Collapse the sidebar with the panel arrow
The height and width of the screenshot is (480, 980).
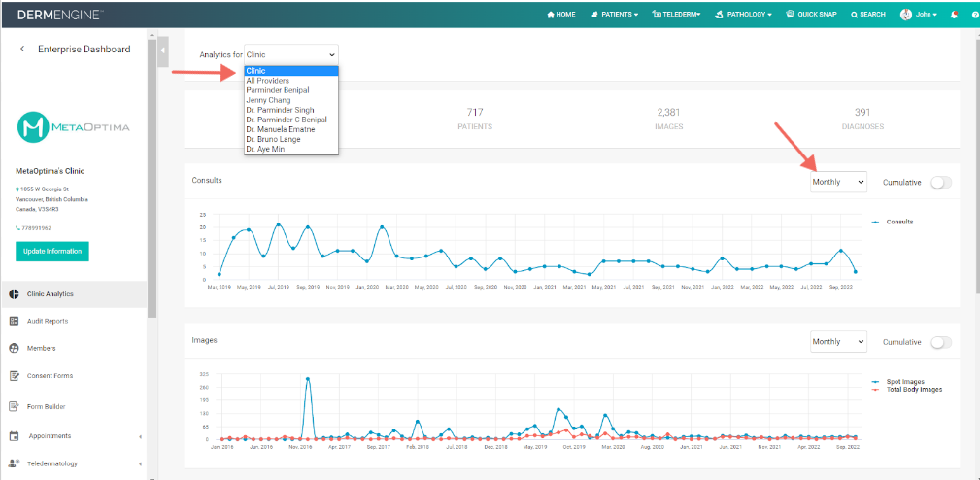pos(164,49)
